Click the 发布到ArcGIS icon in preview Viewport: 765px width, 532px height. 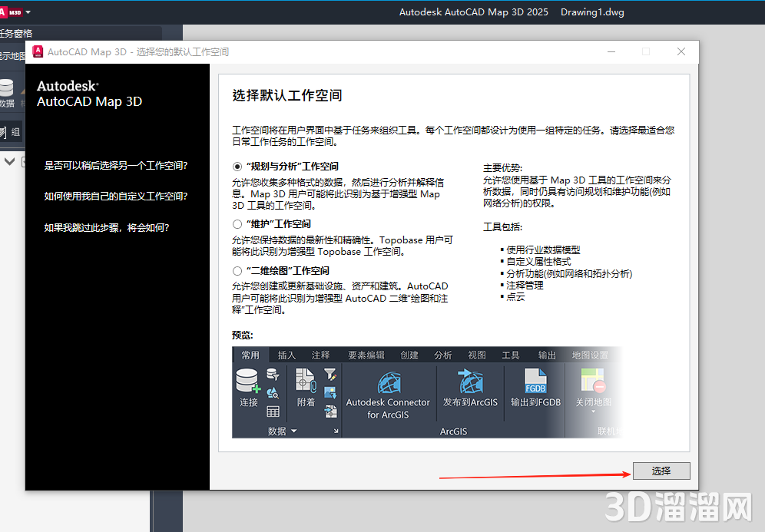[x=470, y=382]
